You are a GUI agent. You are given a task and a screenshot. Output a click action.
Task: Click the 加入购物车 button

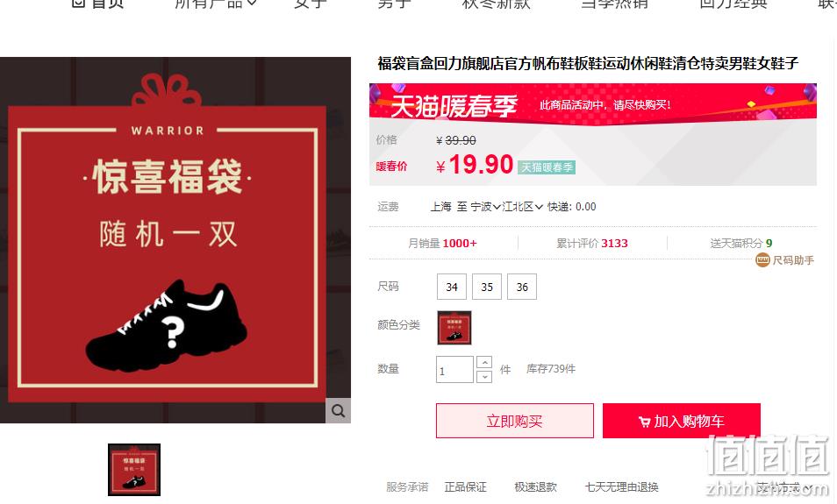(x=681, y=422)
